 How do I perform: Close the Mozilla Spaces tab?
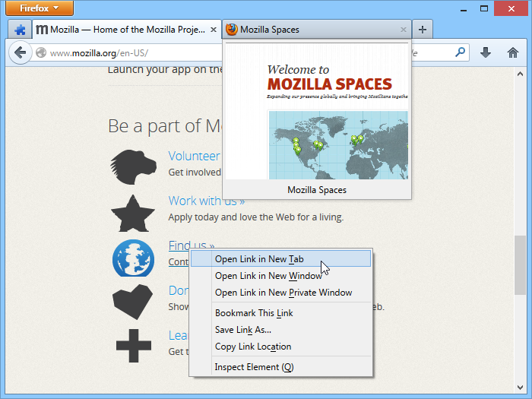pyautogui.click(x=404, y=30)
